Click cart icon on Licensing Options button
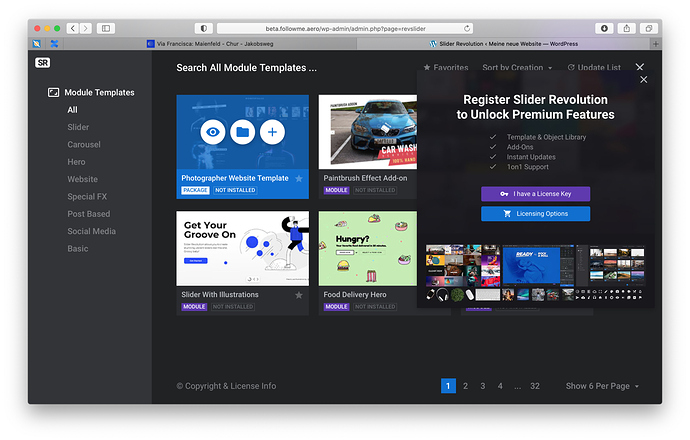 (x=507, y=214)
